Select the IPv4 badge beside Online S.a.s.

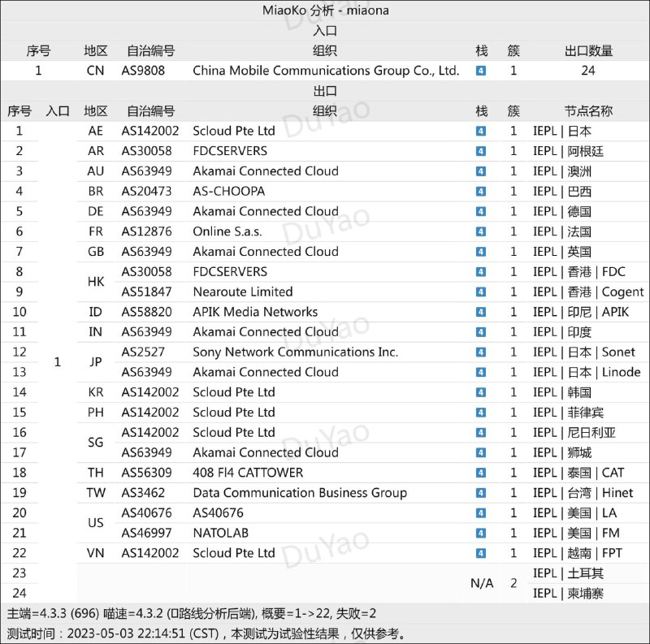pos(481,231)
